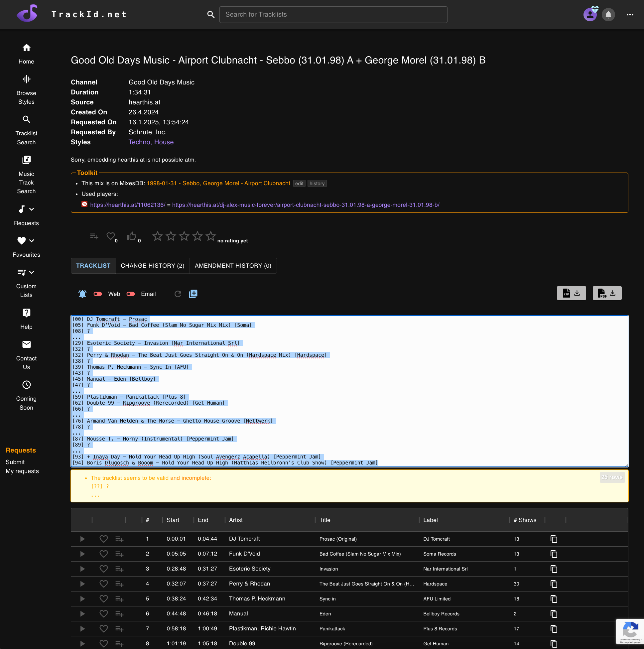This screenshot has height=649, width=644.
Task: Open the hearthis.at/11062136 short link
Action: [128, 204]
